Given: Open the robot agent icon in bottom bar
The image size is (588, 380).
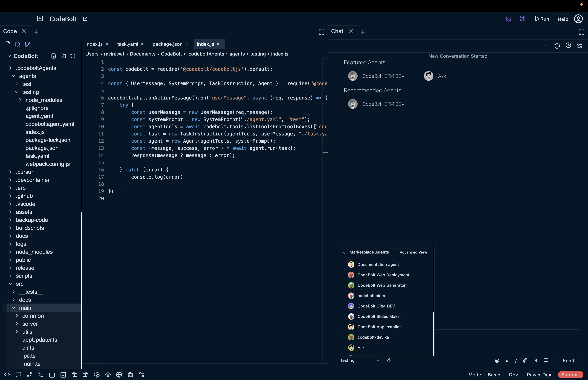Looking at the screenshot, I should tap(130, 375).
